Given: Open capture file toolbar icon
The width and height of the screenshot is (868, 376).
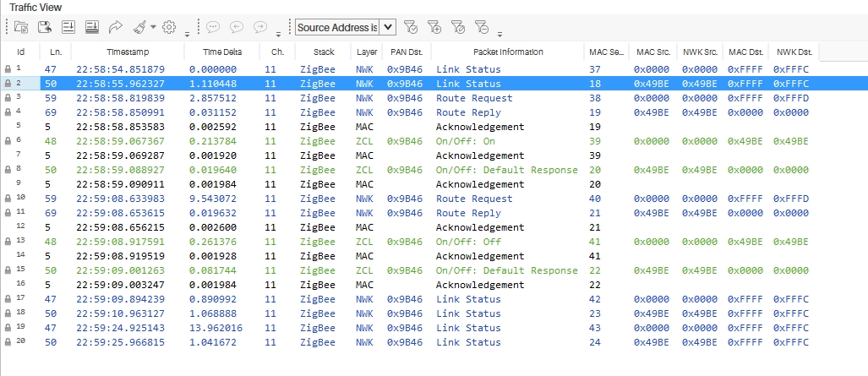Looking at the screenshot, I should tap(21, 26).
